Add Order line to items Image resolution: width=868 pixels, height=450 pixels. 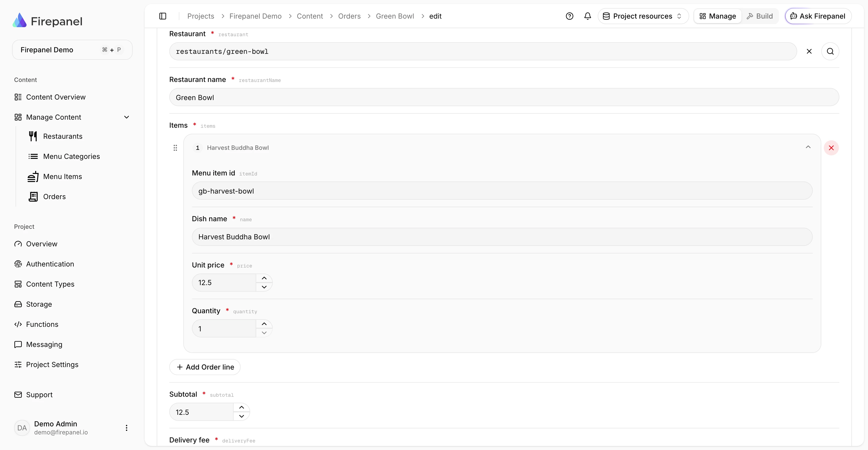coord(205,367)
